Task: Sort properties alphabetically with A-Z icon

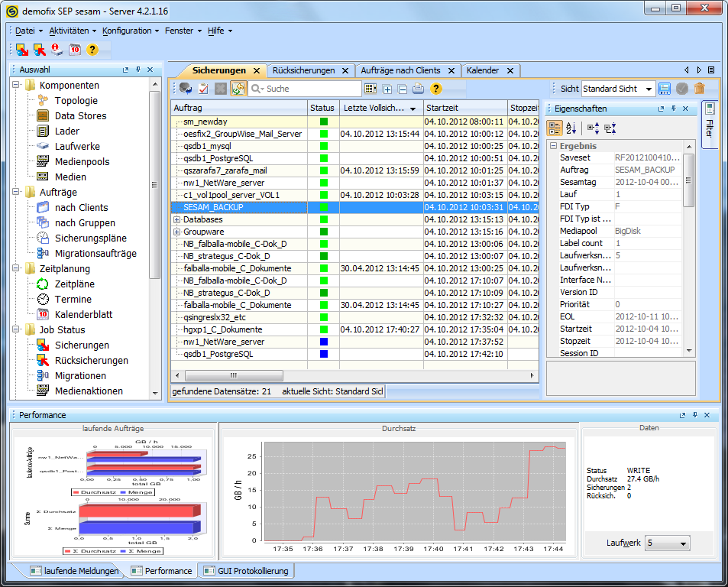Action: [571, 128]
